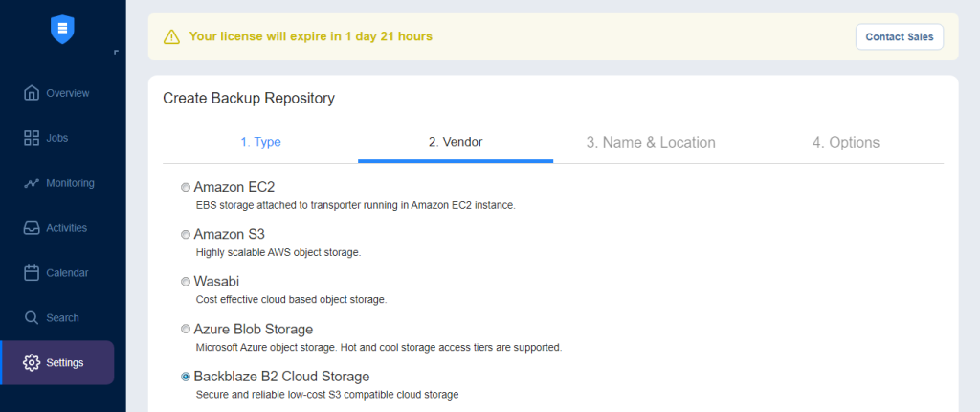The image size is (980, 412).
Task: Open Settings via gear icon
Action: [x=32, y=362]
